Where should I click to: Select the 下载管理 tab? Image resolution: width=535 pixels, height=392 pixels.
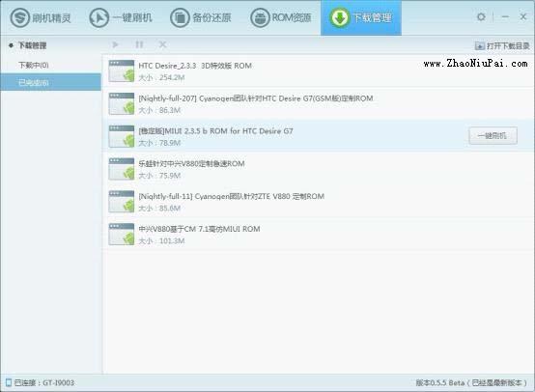[361, 17]
